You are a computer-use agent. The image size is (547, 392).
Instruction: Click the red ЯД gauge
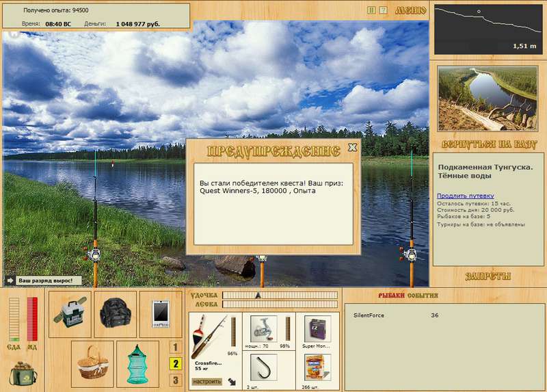point(32,319)
